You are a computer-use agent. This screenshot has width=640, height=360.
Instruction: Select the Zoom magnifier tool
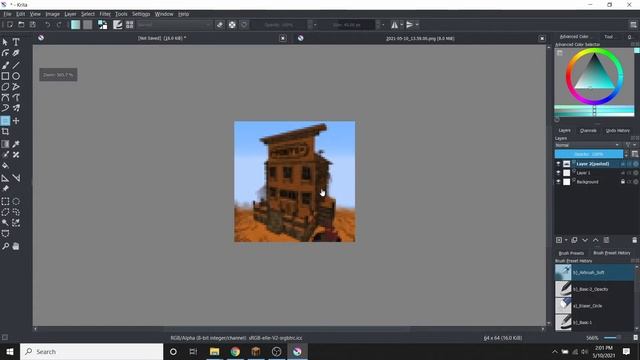click(5, 246)
